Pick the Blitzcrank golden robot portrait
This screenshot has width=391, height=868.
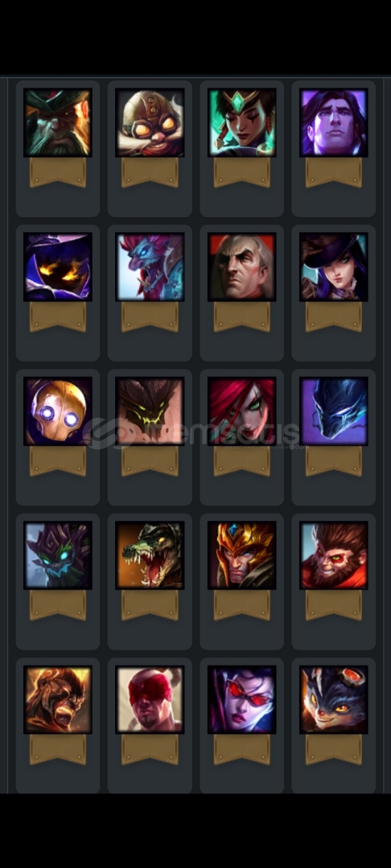tap(58, 411)
